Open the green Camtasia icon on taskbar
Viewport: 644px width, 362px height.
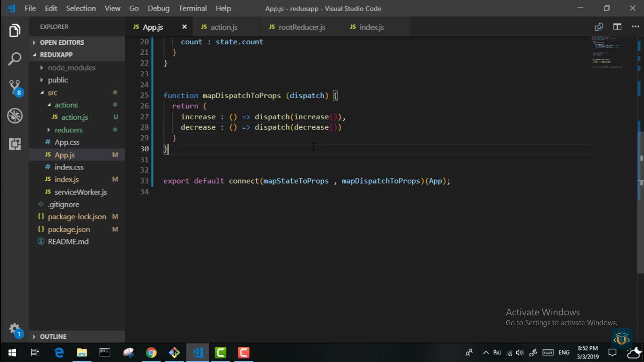(221, 353)
